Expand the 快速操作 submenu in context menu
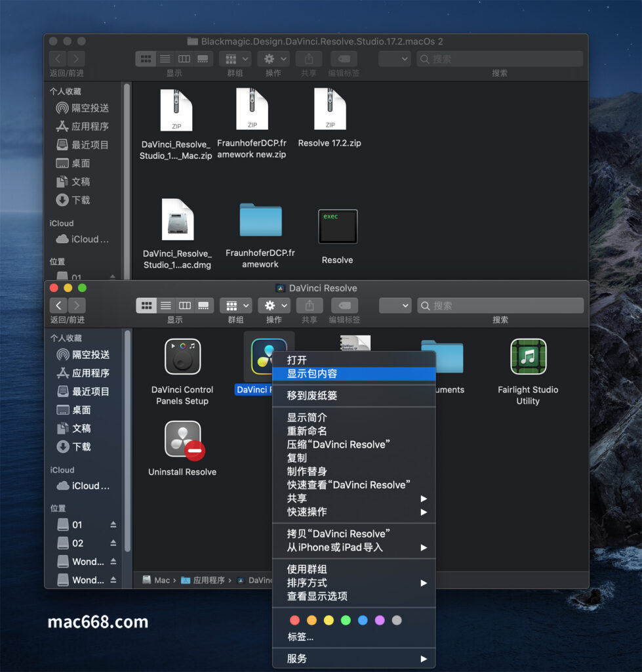Screen dimensions: 642x672 [353, 512]
